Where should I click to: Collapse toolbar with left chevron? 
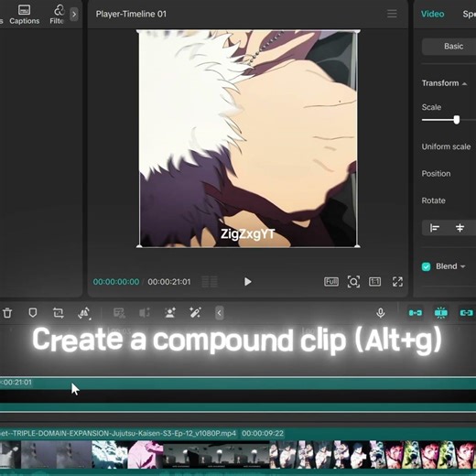click(x=219, y=313)
